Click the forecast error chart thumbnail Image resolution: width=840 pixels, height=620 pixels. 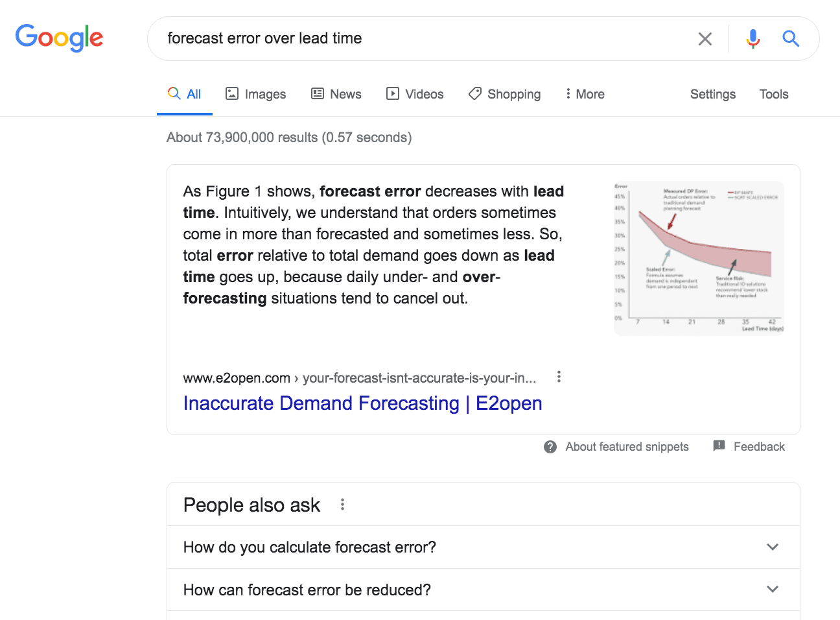point(699,258)
